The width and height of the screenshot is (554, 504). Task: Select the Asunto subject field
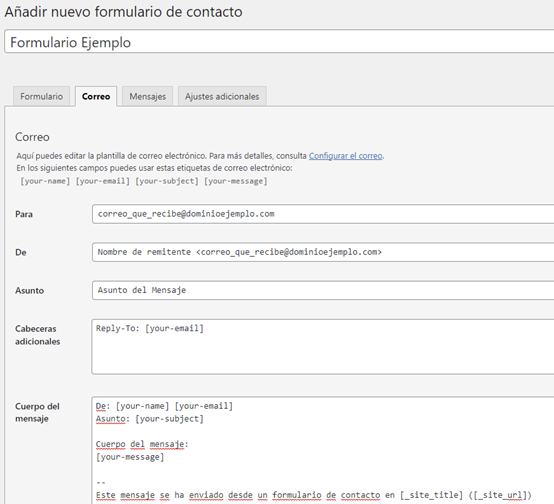(x=323, y=290)
